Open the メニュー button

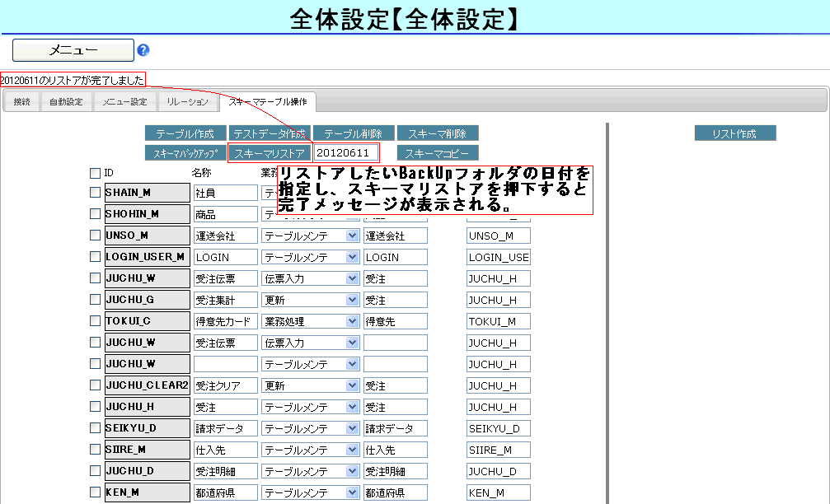(73, 50)
